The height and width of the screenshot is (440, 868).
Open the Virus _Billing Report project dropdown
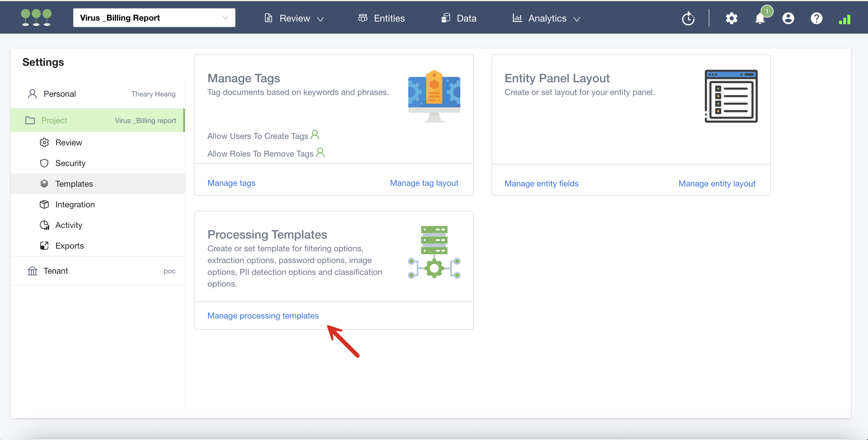pyautogui.click(x=154, y=18)
